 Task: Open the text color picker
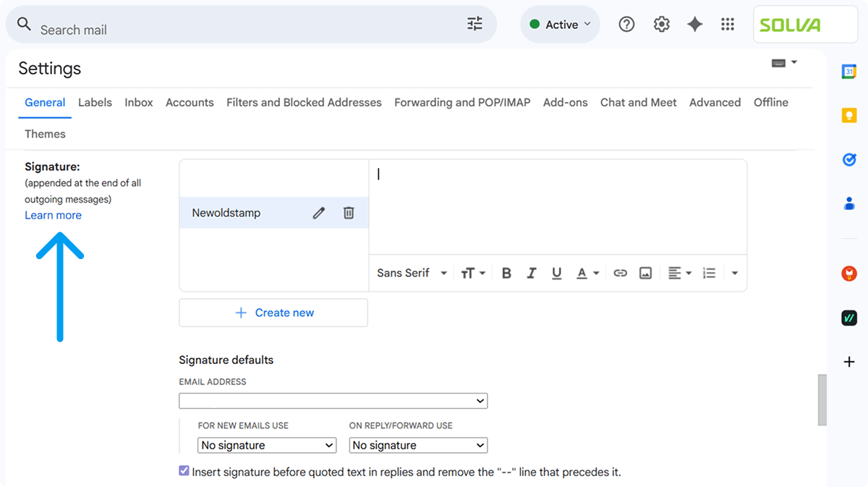pos(587,273)
